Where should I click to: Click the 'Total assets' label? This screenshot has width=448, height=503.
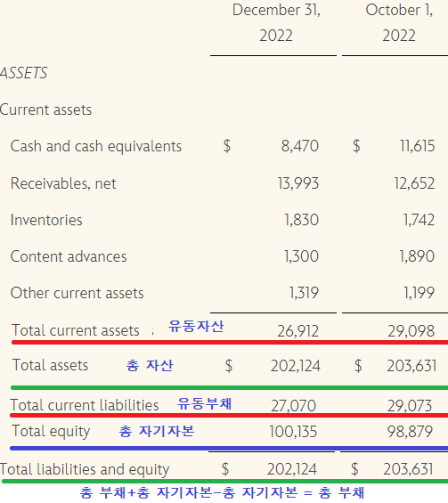tap(50, 365)
